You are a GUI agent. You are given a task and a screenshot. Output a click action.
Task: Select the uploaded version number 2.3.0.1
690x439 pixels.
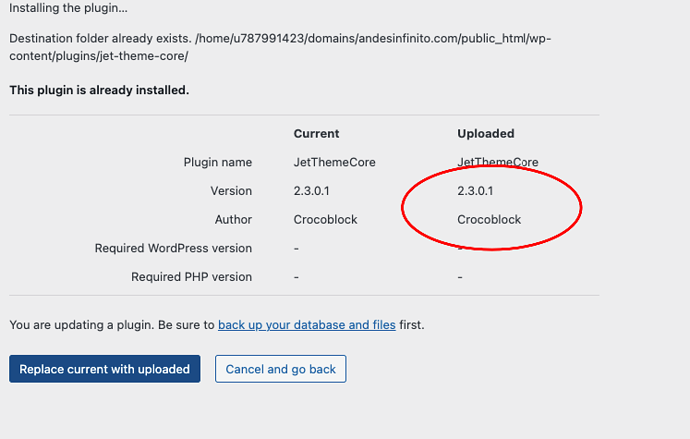pyautogui.click(x=475, y=190)
